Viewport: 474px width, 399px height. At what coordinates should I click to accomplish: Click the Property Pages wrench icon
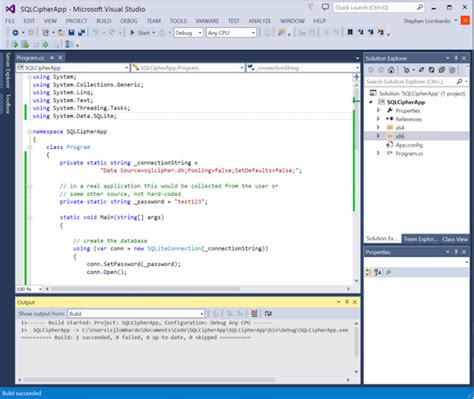click(x=388, y=272)
